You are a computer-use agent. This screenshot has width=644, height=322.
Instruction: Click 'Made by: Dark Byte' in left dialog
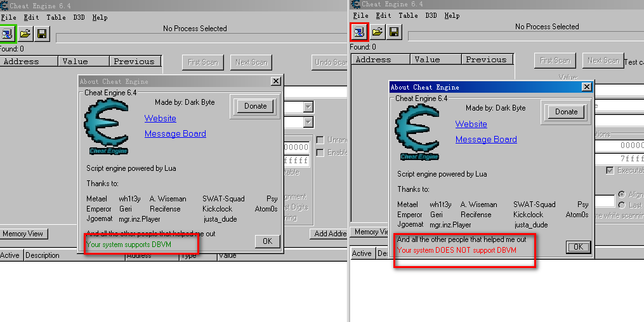(185, 102)
